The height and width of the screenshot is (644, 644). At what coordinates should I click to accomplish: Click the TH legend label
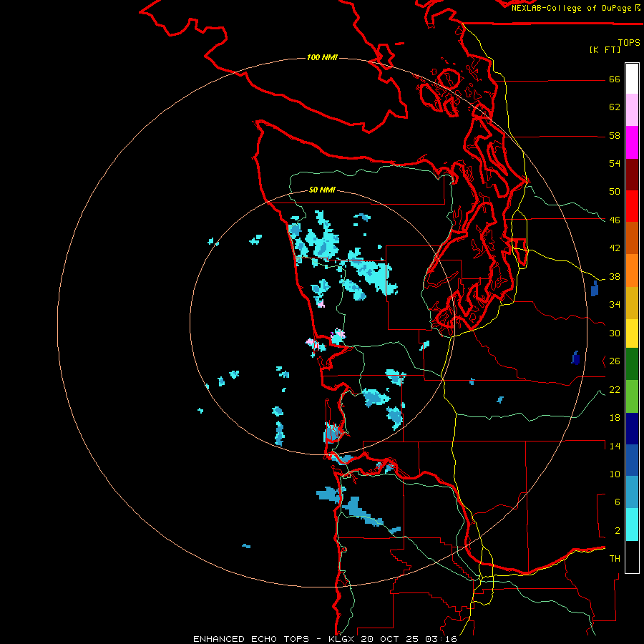tap(615, 559)
